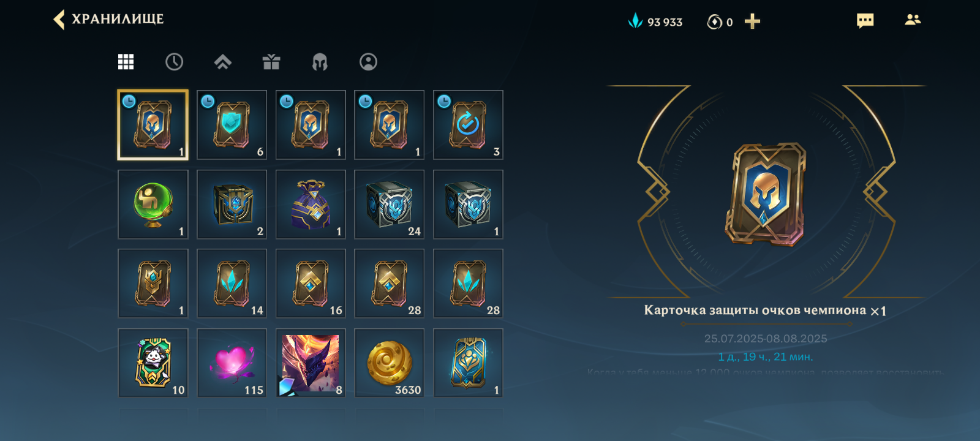The width and height of the screenshot is (980, 441).
Task: Select the purple loot bag item
Action: tap(311, 205)
